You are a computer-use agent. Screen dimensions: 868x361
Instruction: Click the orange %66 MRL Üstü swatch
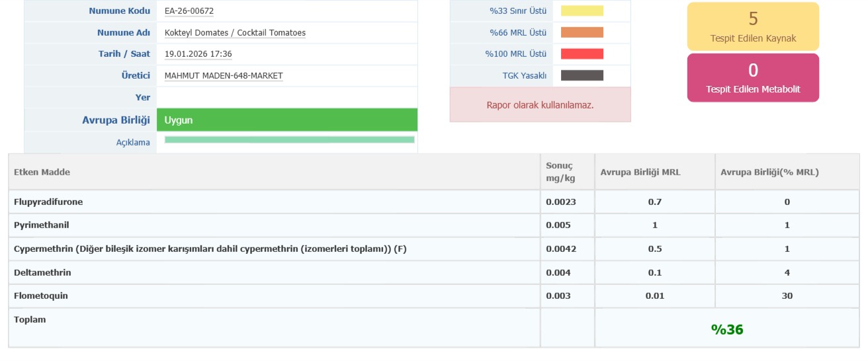point(582,32)
